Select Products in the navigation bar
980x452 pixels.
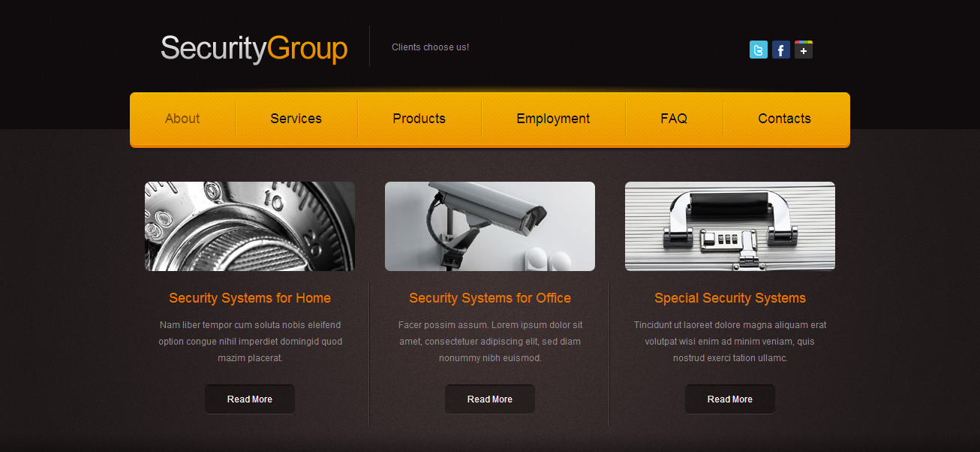coord(419,119)
